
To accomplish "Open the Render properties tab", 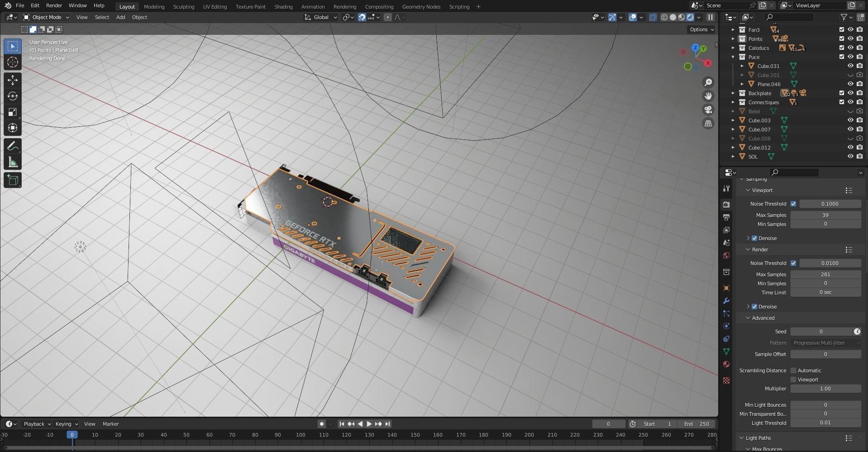I will pos(726,204).
